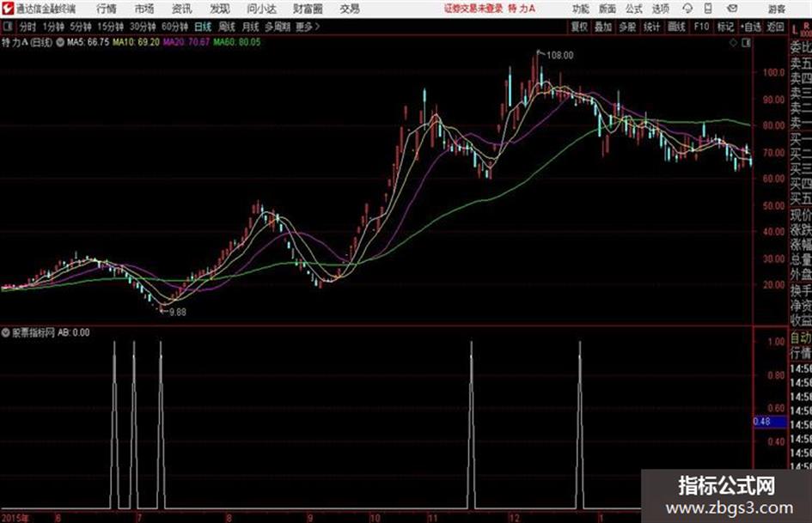This screenshot has width=812, height=523.
Task: Open the 市场 menu
Action: pos(144,9)
